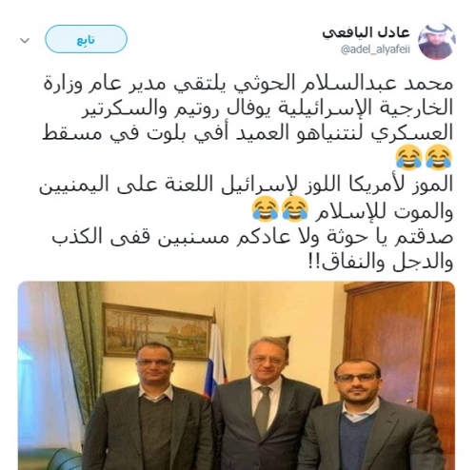This screenshot has height=470, width=476.
Task: Click the line صدقتم يا حوثة
Action: [x=252, y=237]
